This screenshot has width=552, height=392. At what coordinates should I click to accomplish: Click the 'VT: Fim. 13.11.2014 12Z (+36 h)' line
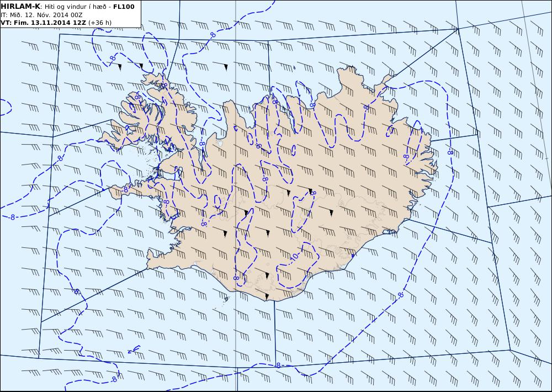coord(56,23)
